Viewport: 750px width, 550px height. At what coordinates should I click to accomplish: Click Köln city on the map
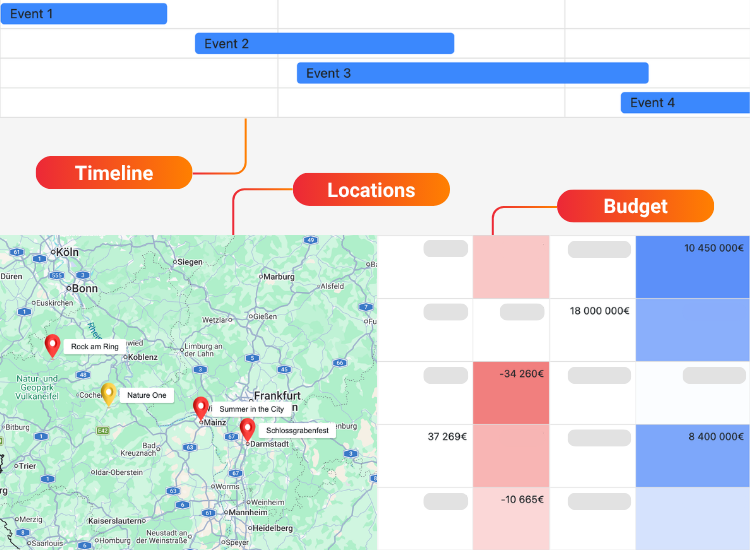pyautogui.click(x=67, y=252)
